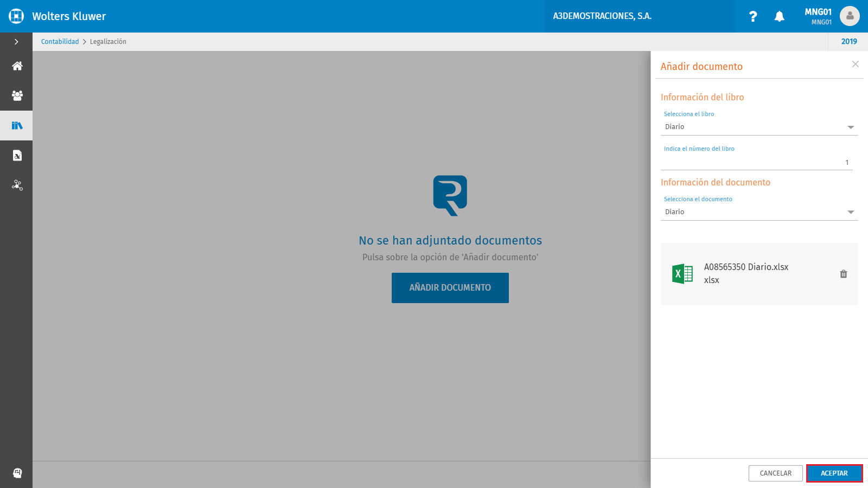868x488 pixels.
Task: Open the document file icon in sidebar
Action: (x=17, y=156)
